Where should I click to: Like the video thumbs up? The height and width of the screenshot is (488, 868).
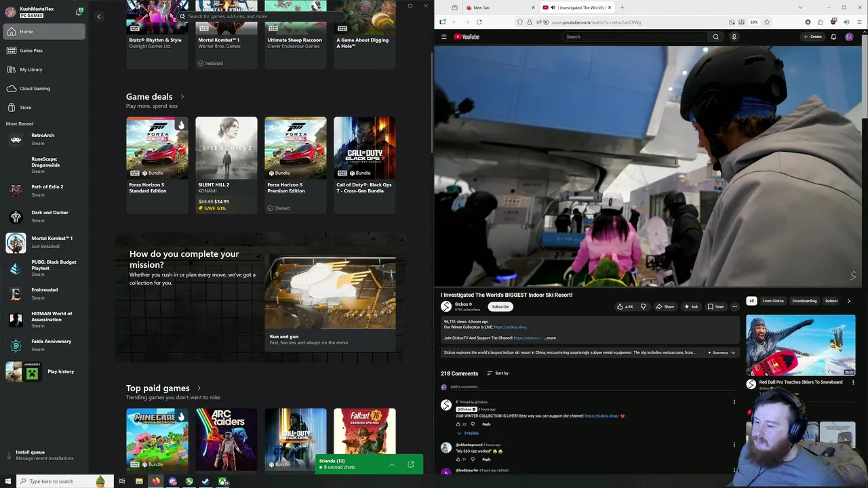(x=625, y=307)
